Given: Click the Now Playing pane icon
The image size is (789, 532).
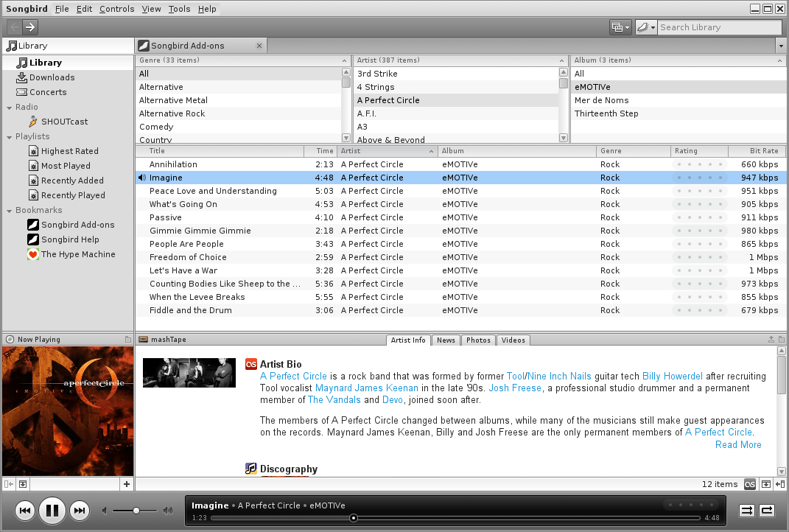Looking at the screenshot, I should tap(10, 339).
